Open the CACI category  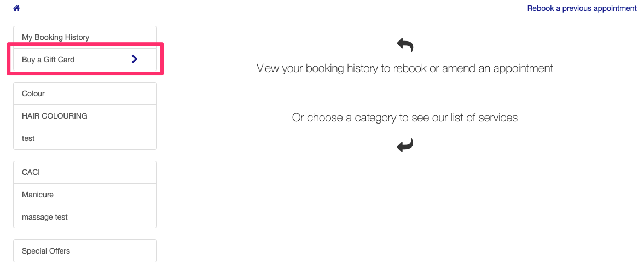point(85,172)
